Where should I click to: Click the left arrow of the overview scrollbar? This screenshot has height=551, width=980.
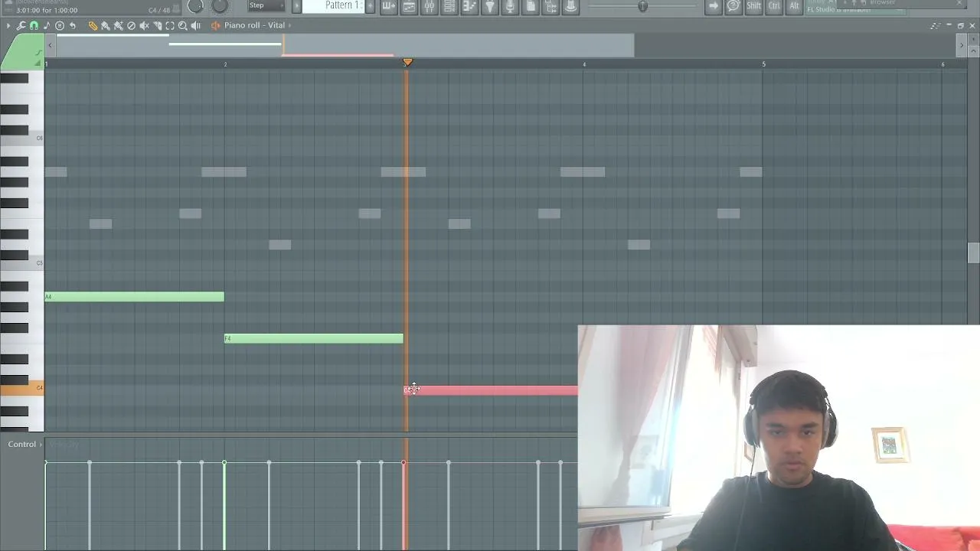(x=50, y=46)
